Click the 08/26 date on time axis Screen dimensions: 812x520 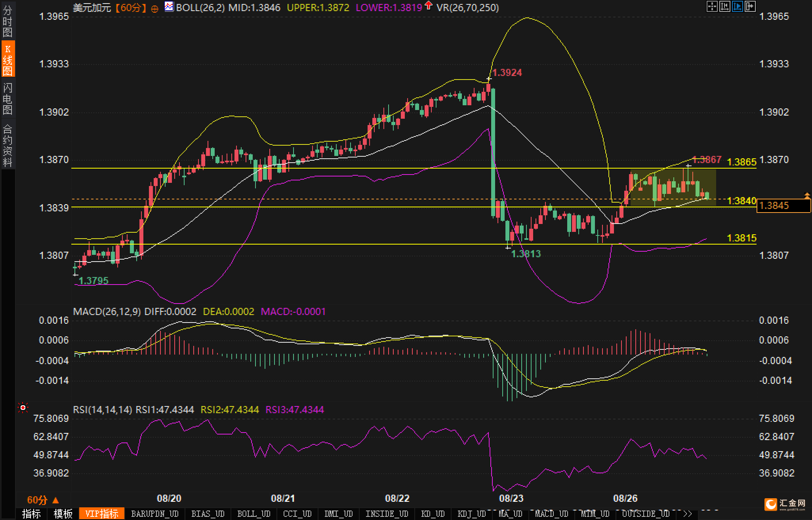pyautogui.click(x=625, y=498)
